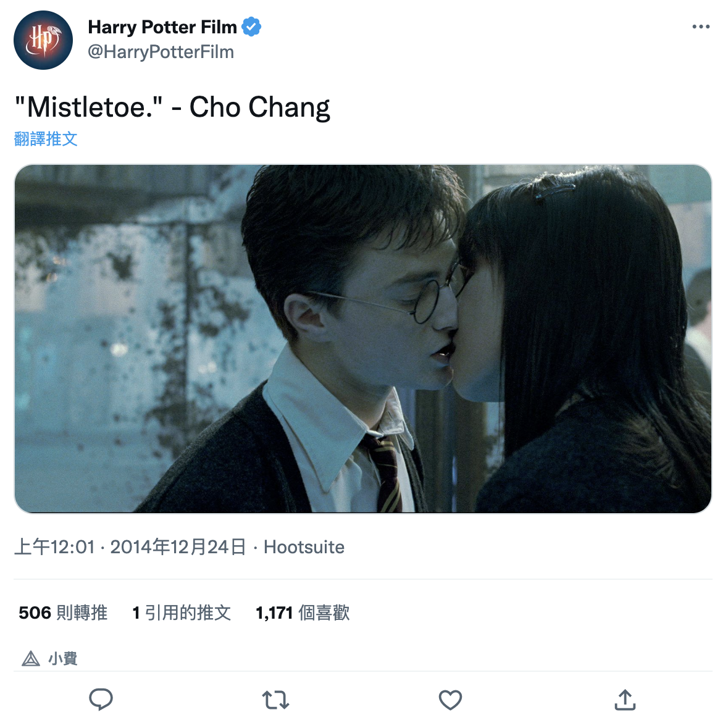Click the Harry Potter Film profile avatar
Image resolution: width=728 pixels, height=728 pixels.
click(x=43, y=40)
